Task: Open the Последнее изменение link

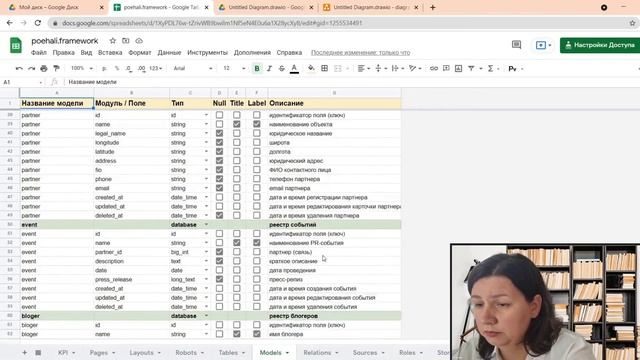Action: 360,53
